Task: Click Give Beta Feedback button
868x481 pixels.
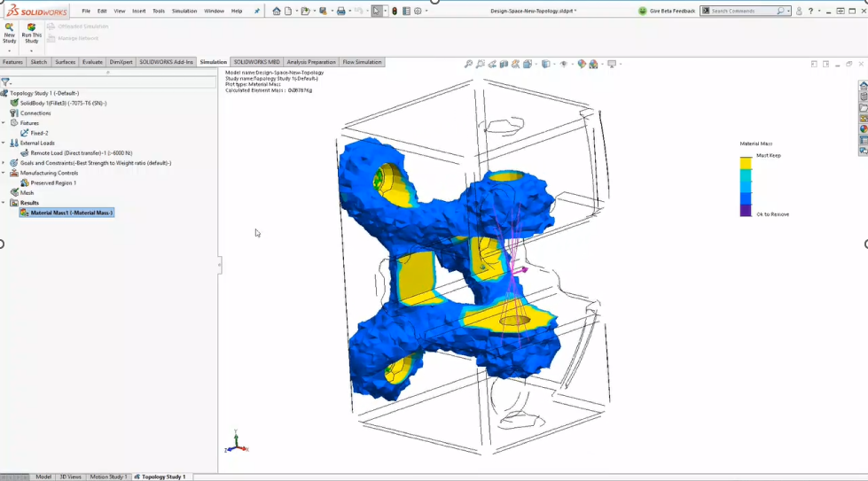Action: pyautogui.click(x=667, y=11)
